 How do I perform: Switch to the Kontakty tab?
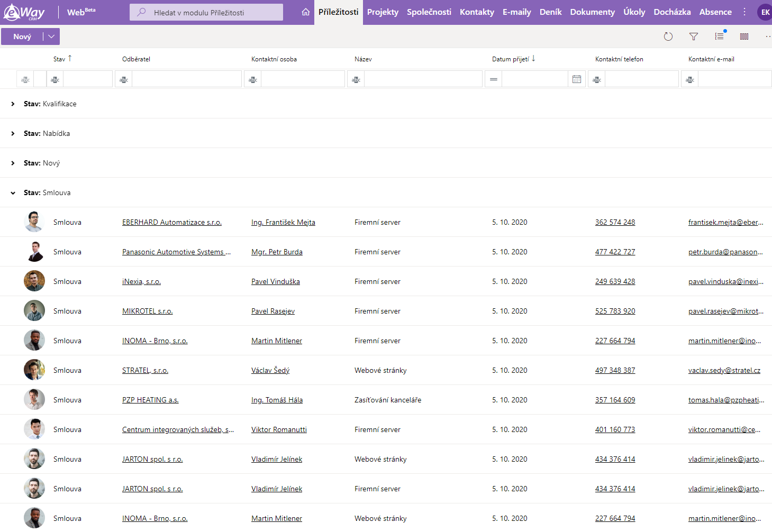[x=477, y=12]
